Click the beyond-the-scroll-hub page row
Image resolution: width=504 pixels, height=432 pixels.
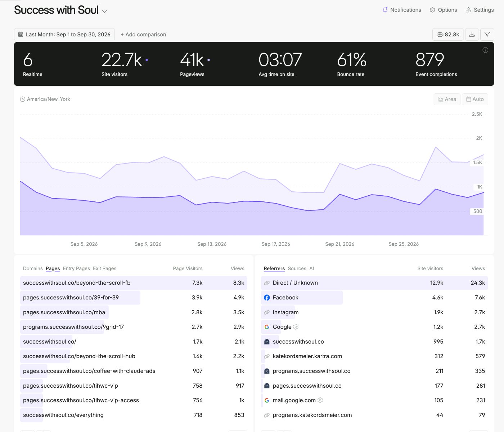click(x=134, y=356)
